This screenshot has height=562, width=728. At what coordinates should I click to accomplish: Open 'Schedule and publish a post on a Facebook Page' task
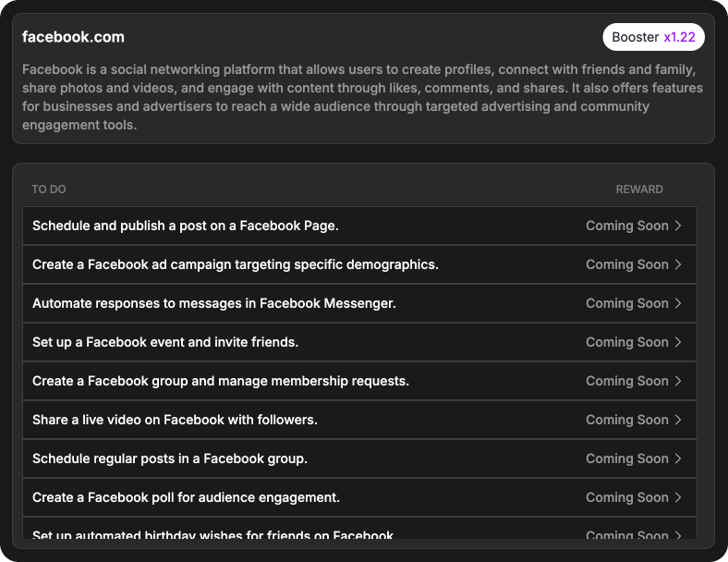(359, 226)
